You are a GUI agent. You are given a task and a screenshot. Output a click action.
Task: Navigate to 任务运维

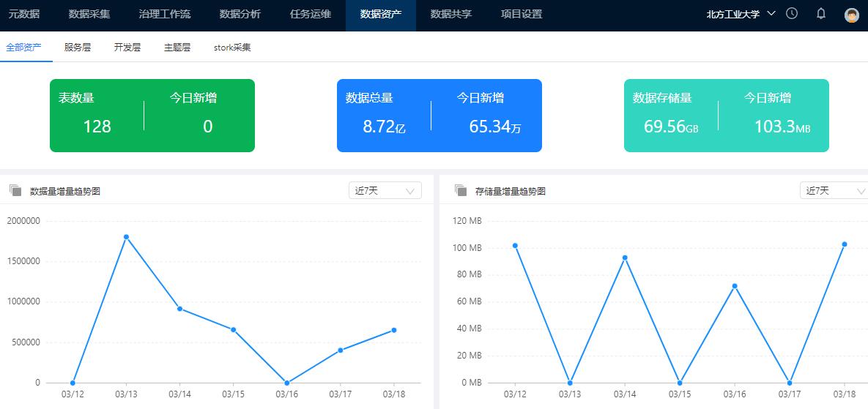click(x=310, y=14)
